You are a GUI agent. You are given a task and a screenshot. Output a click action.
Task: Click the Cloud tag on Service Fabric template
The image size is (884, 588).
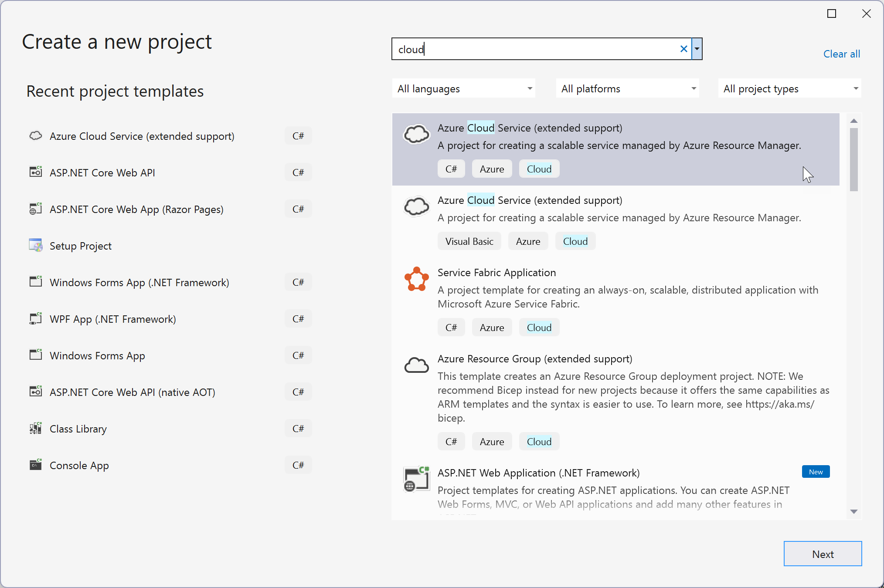point(538,327)
